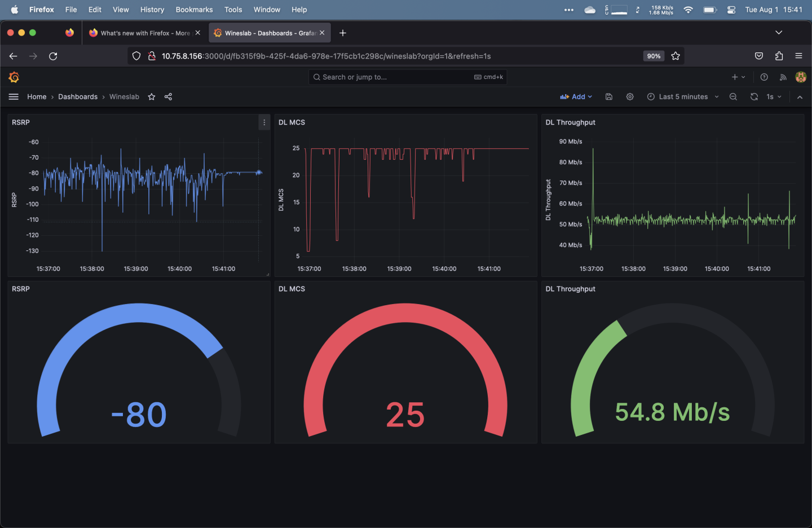Screen dimensions: 812x528
Task: Zoom out the time range with the magnifier icon
Action: tap(733, 96)
